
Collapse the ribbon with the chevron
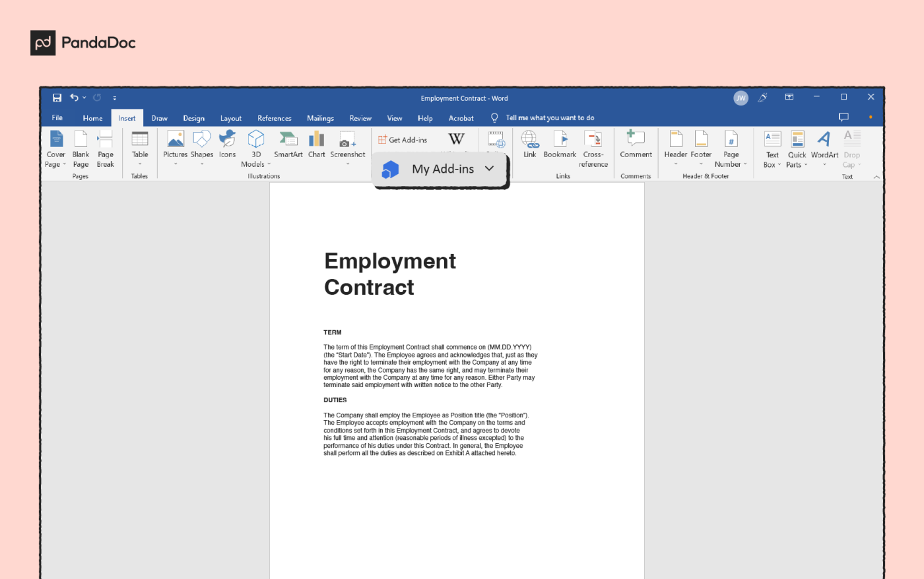click(876, 176)
